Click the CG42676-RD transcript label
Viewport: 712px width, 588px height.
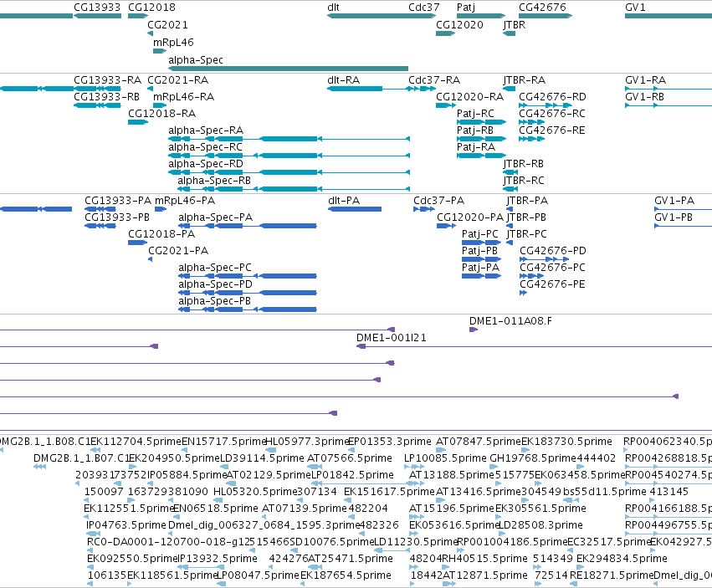[x=553, y=97]
